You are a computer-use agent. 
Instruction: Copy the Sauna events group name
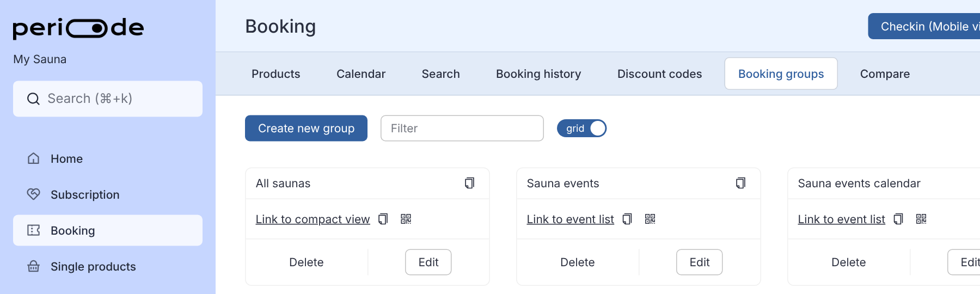tap(740, 183)
